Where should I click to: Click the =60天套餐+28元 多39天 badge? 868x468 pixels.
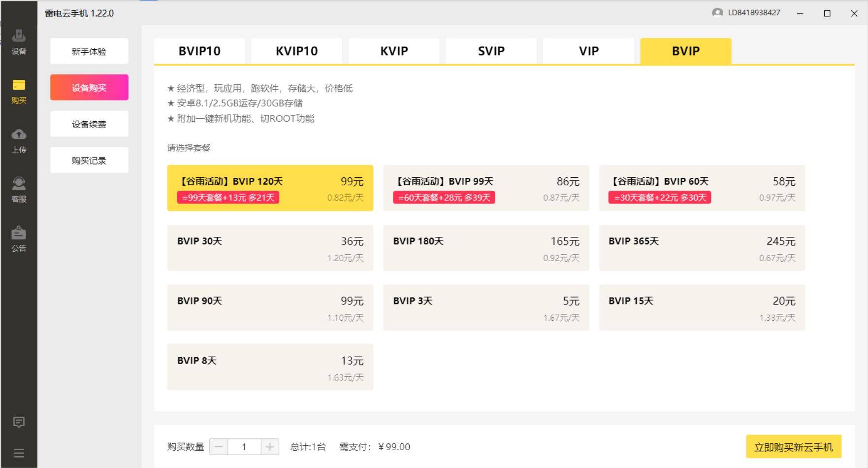click(x=444, y=198)
